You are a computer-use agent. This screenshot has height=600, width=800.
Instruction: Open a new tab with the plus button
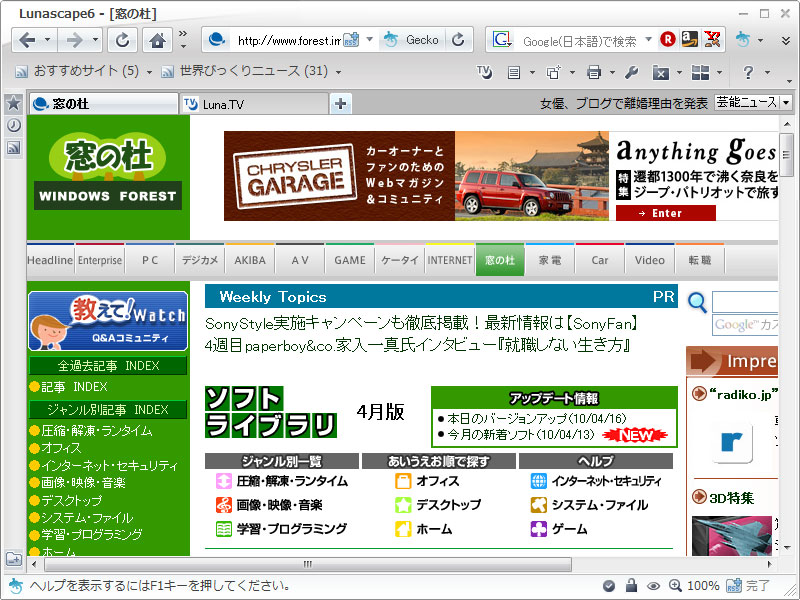(341, 104)
